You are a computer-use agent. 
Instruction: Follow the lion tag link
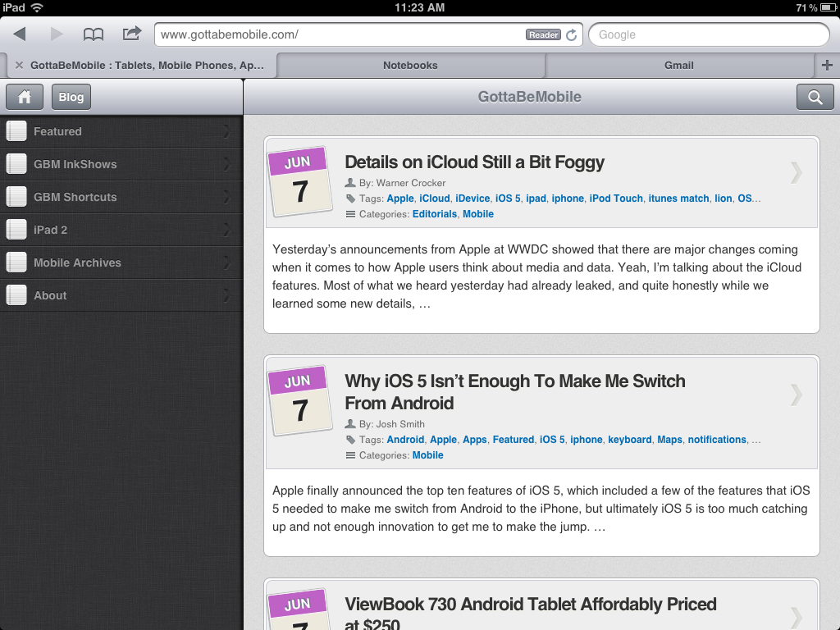pos(724,199)
